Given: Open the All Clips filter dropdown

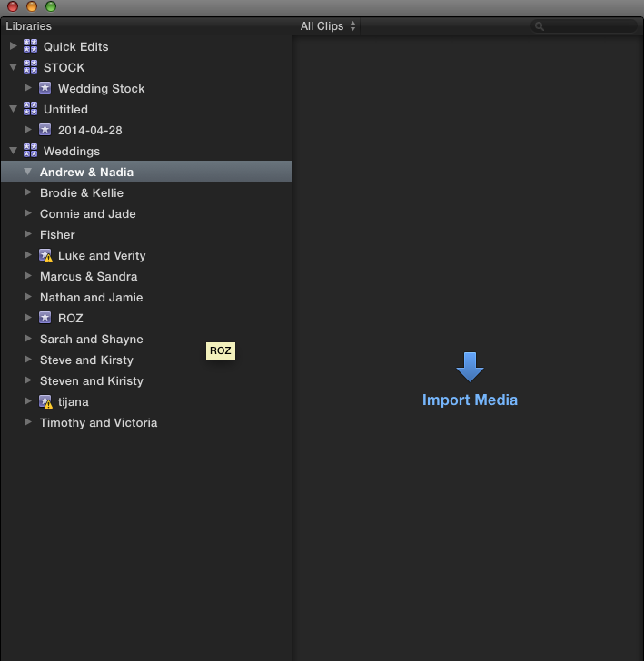Looking at the screenshot, I should (x=328, y=26).
